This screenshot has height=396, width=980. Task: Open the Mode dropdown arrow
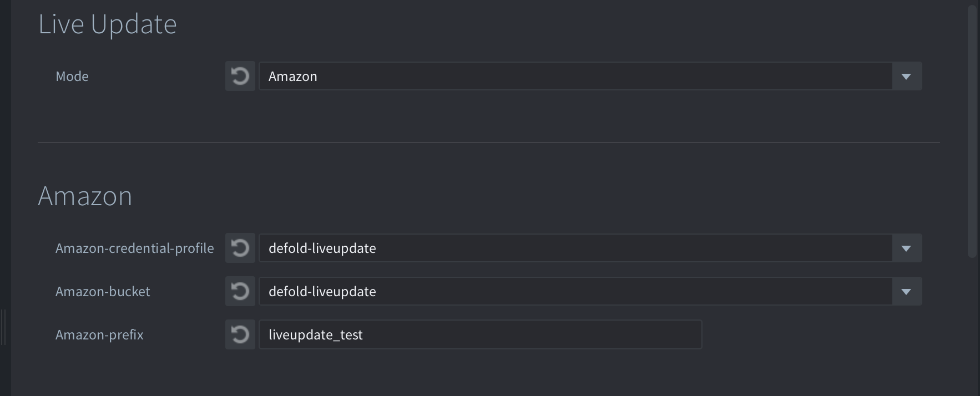pos(907,76)
